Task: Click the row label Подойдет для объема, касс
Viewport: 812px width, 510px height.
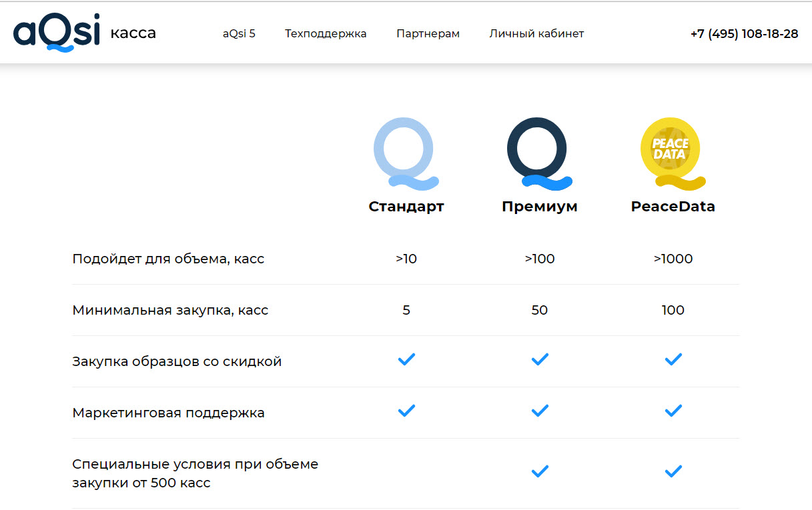Action: click(168, 259)
